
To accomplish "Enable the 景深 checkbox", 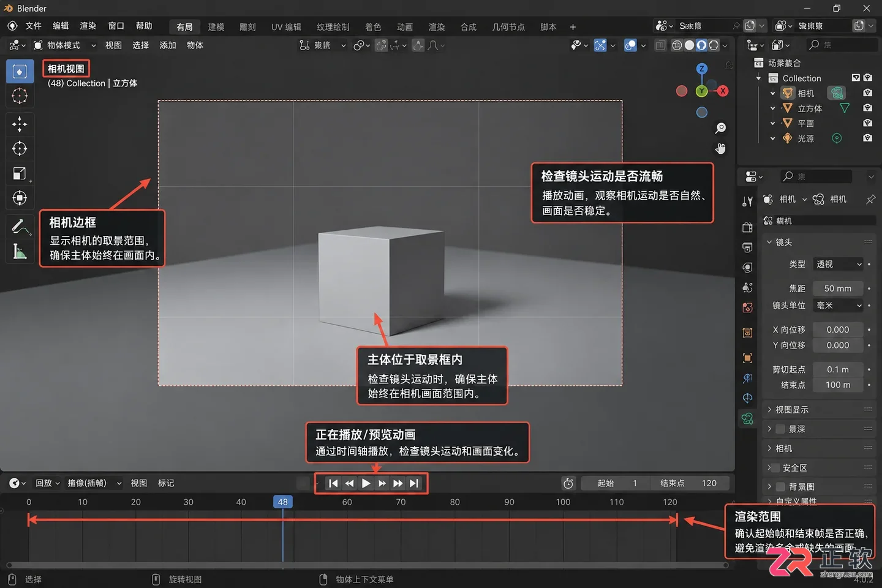I will point(780,429).
